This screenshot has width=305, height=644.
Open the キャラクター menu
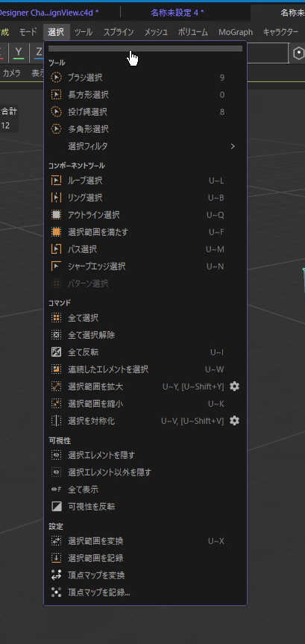pyautogui.click(x=281, y=32)
